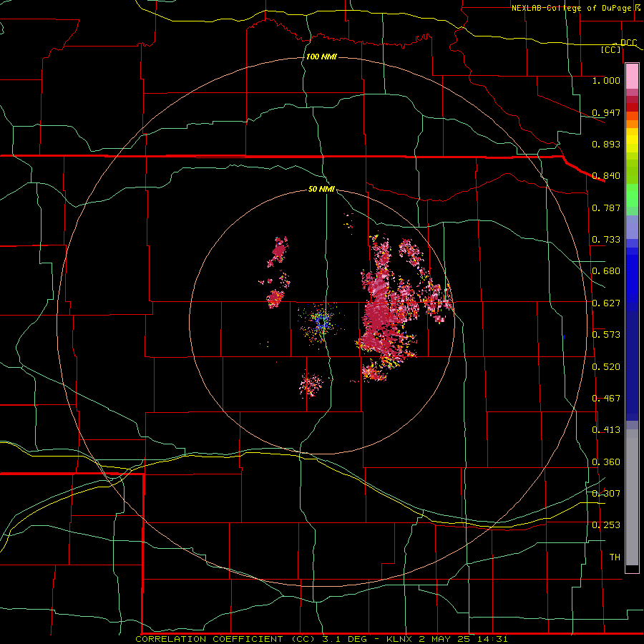
Task: Click the 1.000 scale value
Action: point(606,80)
